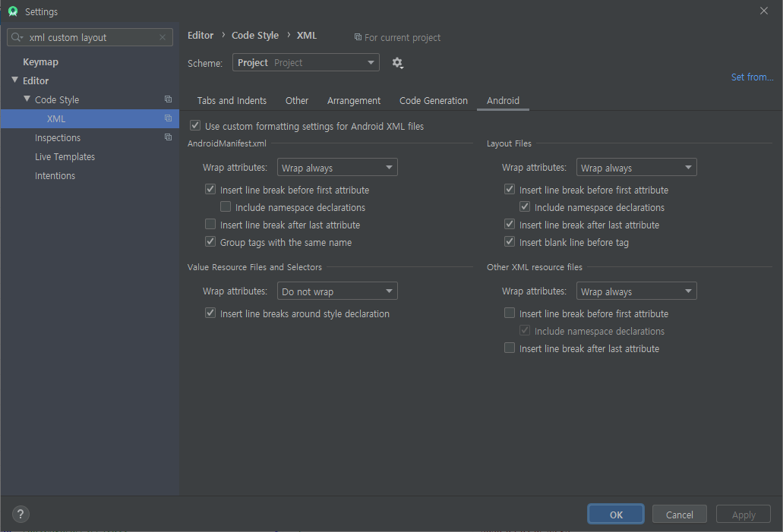Collapse the Editor tree node
Screen dimensions: 783x532
pos(15,80)
